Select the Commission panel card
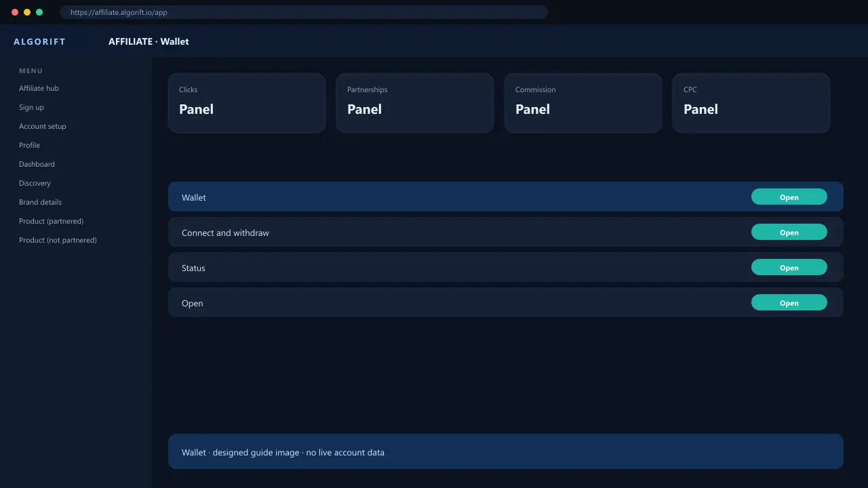868x488 pixels. click(x=583, y=103)
